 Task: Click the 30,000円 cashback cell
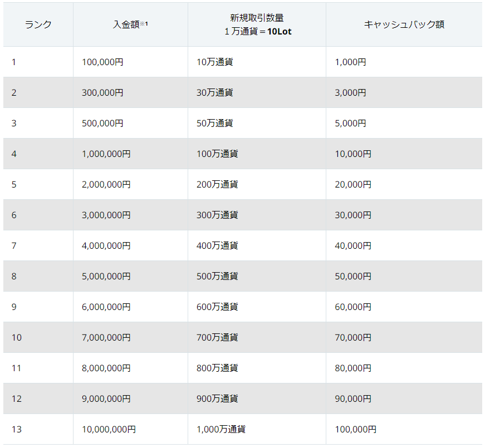click(x=353, y=215)
